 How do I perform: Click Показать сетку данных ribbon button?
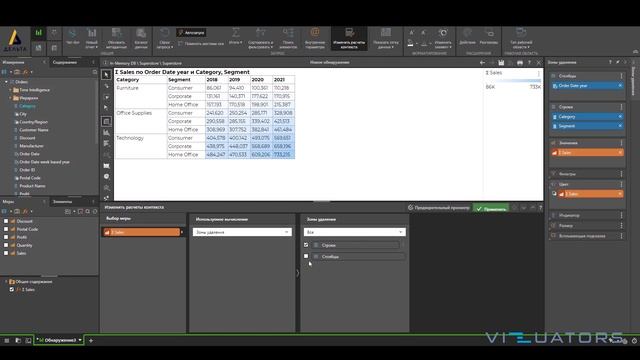pyautogui.click(x=386, y=38)
